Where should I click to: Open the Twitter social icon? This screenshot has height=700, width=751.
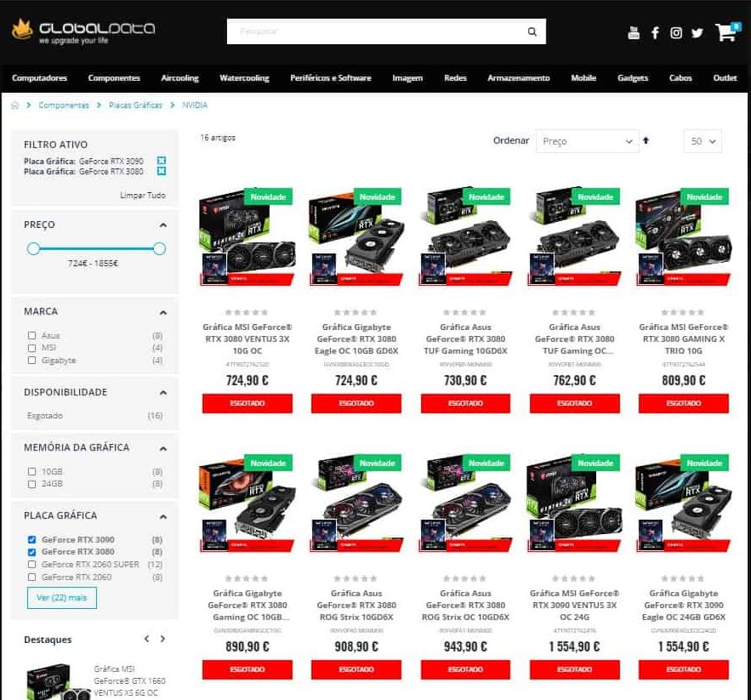[697, 32]
